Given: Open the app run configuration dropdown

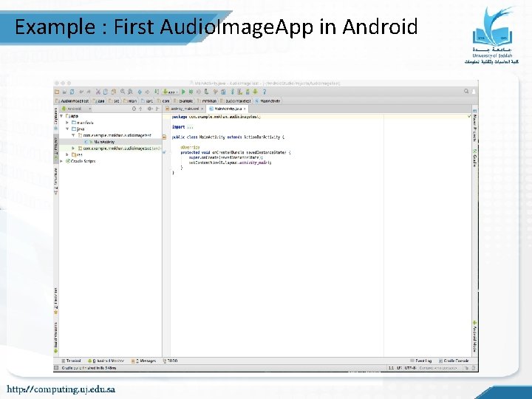Looking at the screenshot, I should pyautogui.click(x=171, y=92).
